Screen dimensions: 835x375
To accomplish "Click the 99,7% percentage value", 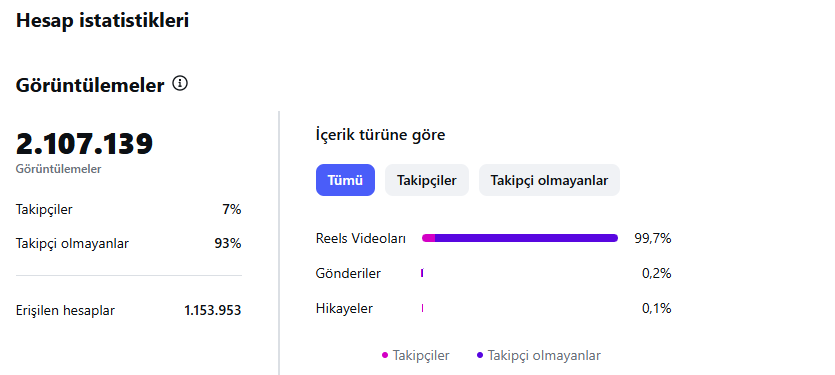I will coord(652,239).
